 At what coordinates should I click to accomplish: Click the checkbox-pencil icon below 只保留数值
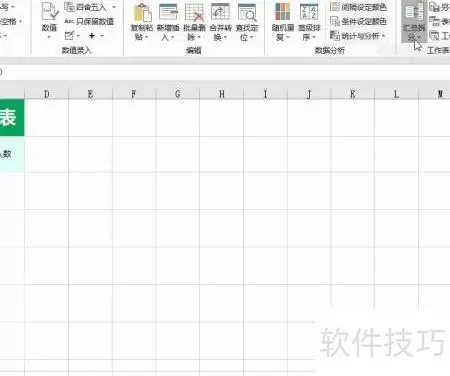69,35
